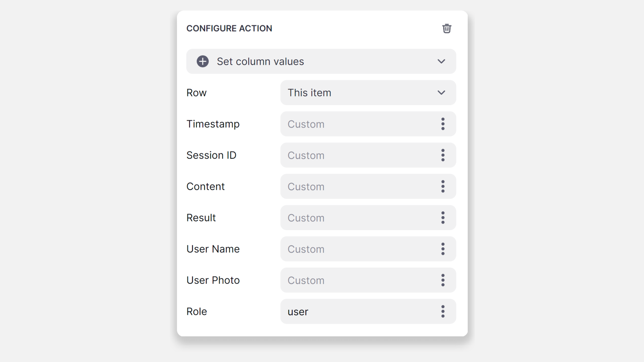
Task: Click the Configure Action panel heading
Action: coord(229,28)
